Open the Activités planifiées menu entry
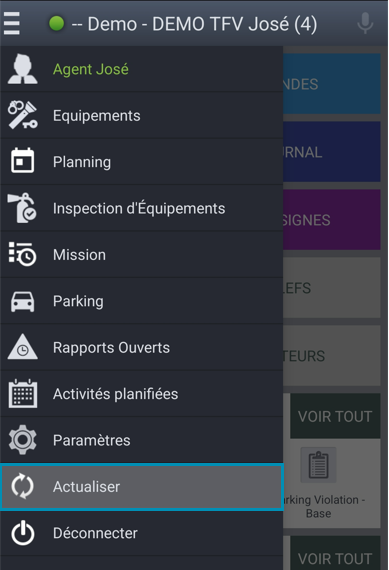This screenshot has width=389, height=570. [142, 394]
